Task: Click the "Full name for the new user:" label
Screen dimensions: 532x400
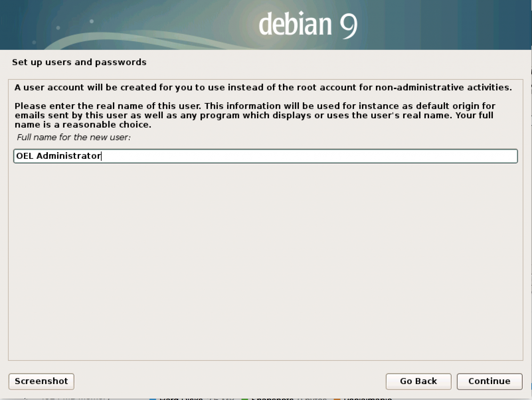Action: click(73, 137)
